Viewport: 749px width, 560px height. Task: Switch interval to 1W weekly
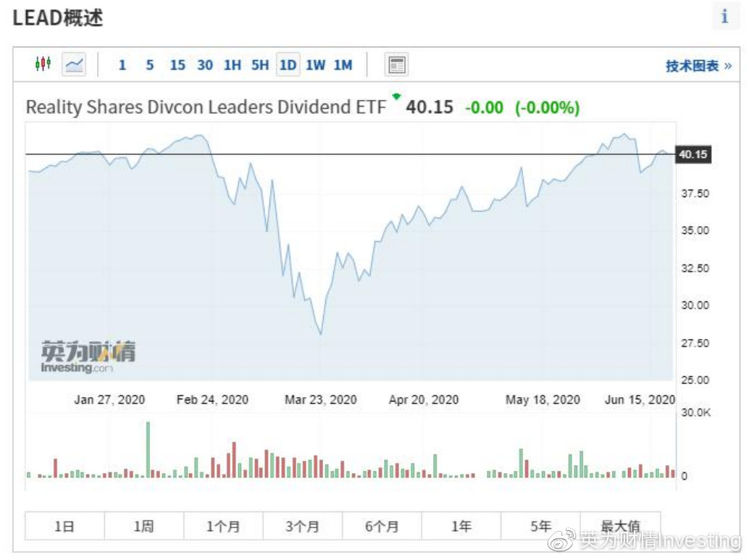point(315,65)
